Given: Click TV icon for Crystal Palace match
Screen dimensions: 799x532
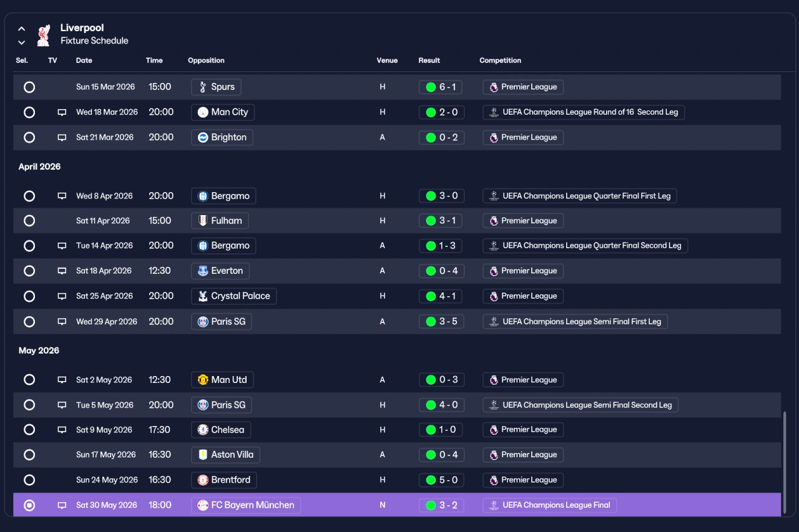Looking at the screenshot, I should [x=62, y=296].
